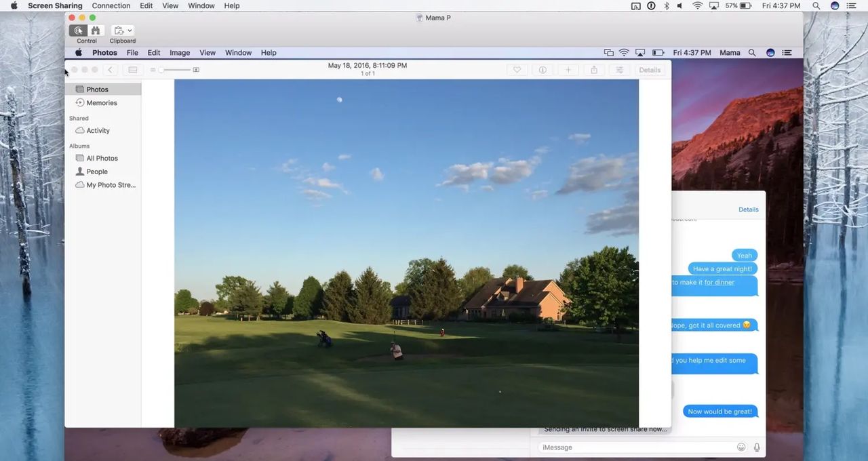
Task: Click the back arrow in Photos toolbar
Action: click(110, 70)
